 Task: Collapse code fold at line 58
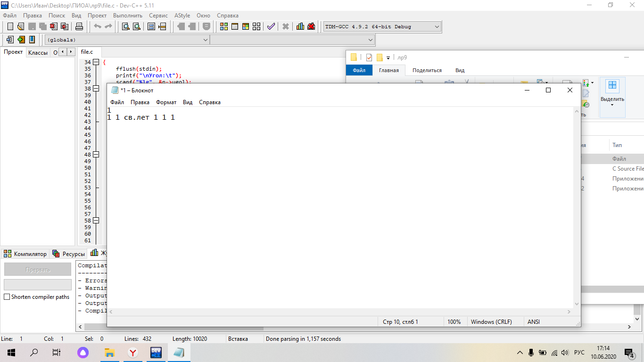click(96, 220)
